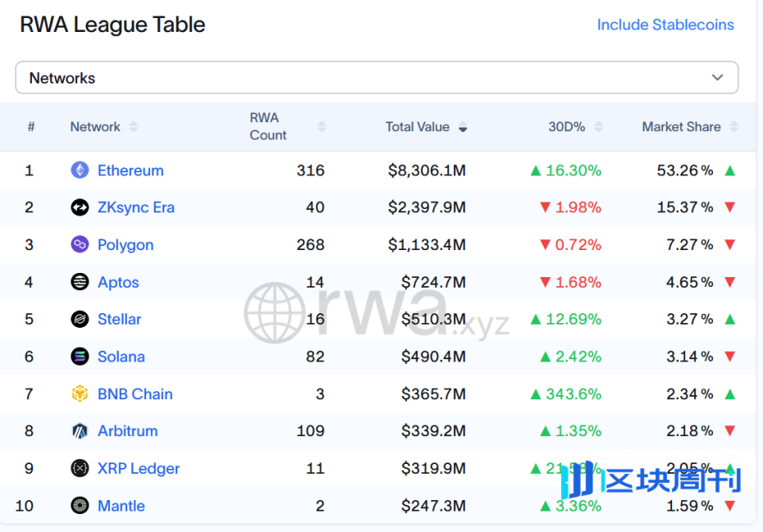Click the $724.7M total value cell
The width and height of the screenshot is (763, 532).
coord(433,282)
